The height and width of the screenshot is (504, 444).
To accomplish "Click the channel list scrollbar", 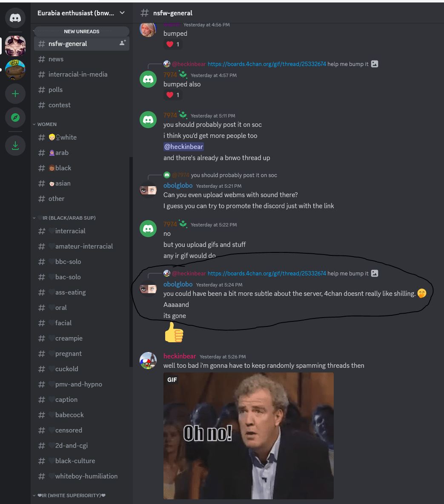I will (131, 262).
